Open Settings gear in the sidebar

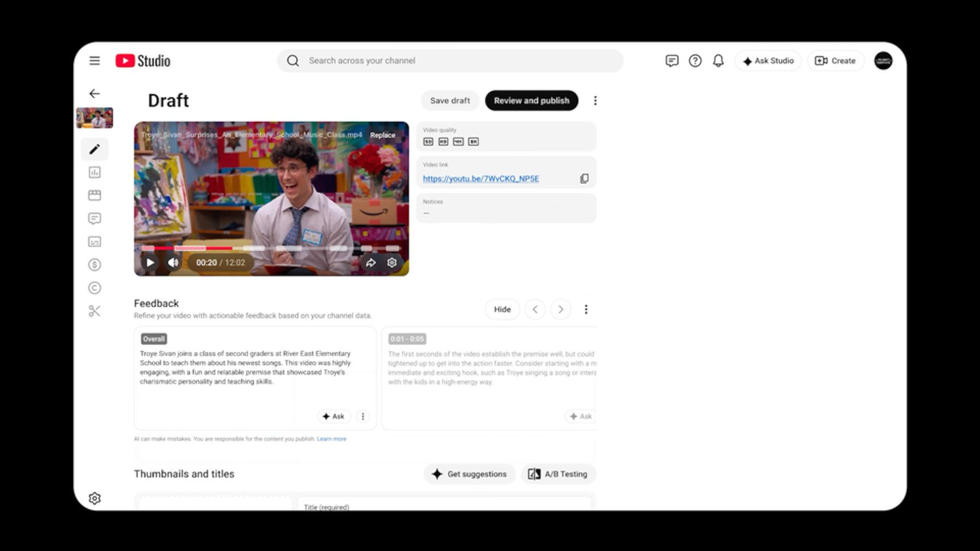click(95, 498)
